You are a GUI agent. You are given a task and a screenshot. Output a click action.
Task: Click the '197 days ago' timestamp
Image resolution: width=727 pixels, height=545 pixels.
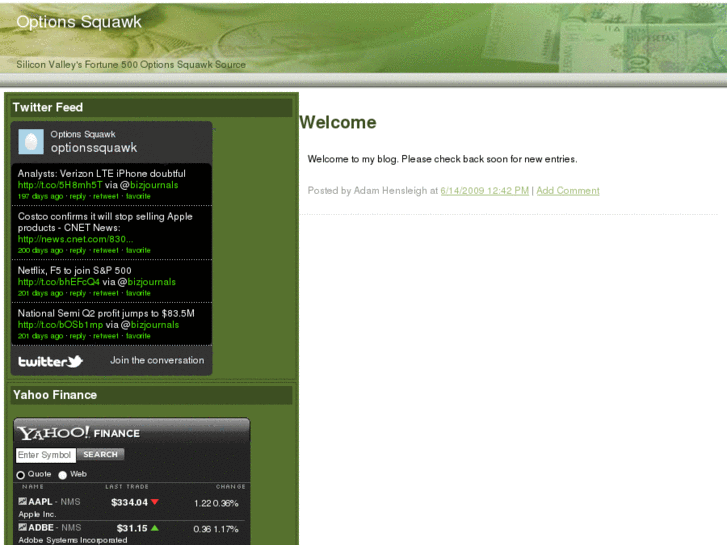click(x=40, y=196)
